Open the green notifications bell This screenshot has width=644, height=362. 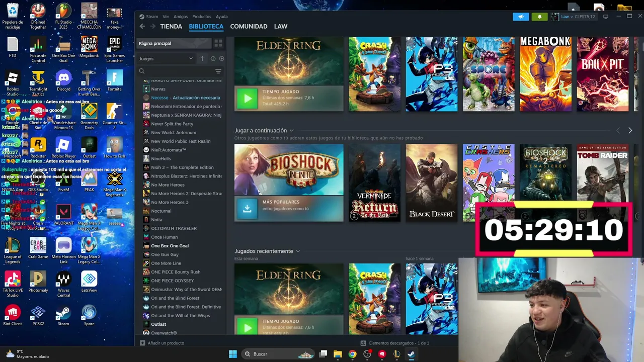[539, 17]
